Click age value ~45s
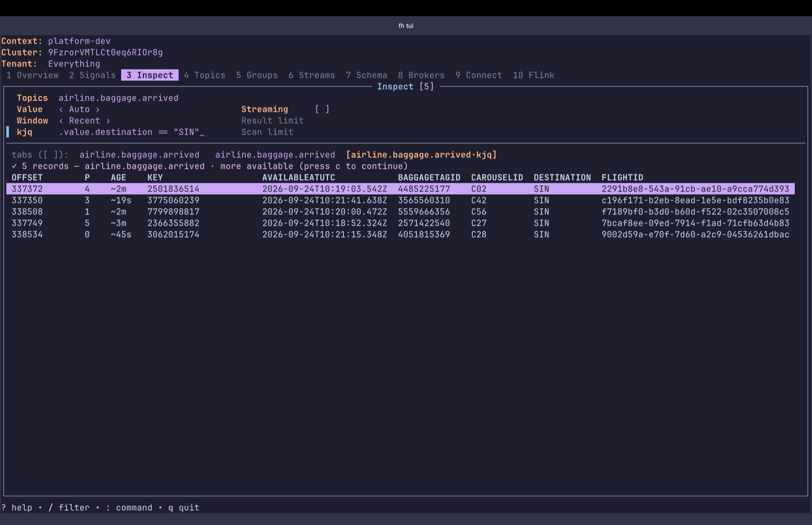Screen dimensions: 812x525 coord(121,234)
